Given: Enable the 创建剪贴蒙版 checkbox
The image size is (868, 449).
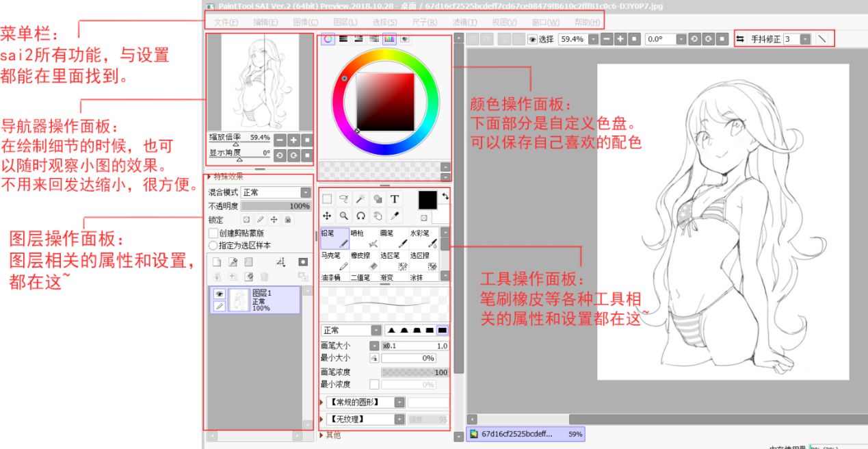Looking at the screenshot, I should click(213, 233).
